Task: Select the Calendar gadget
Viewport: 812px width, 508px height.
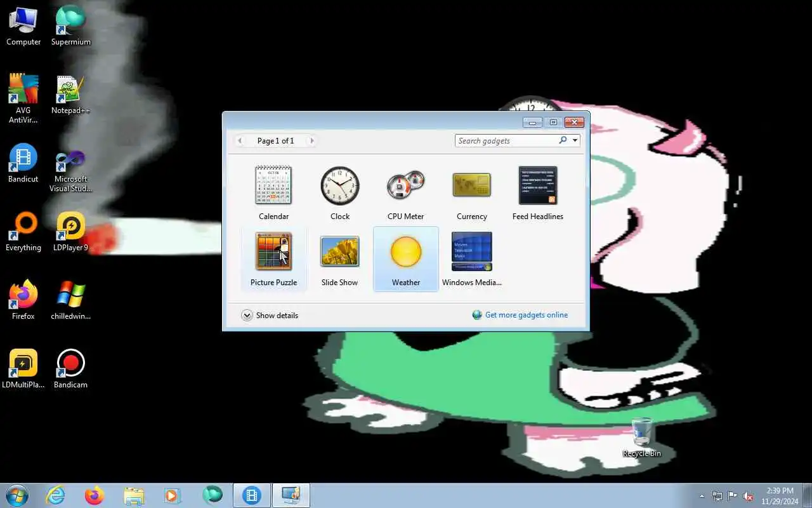Action: tap(273, 193)
